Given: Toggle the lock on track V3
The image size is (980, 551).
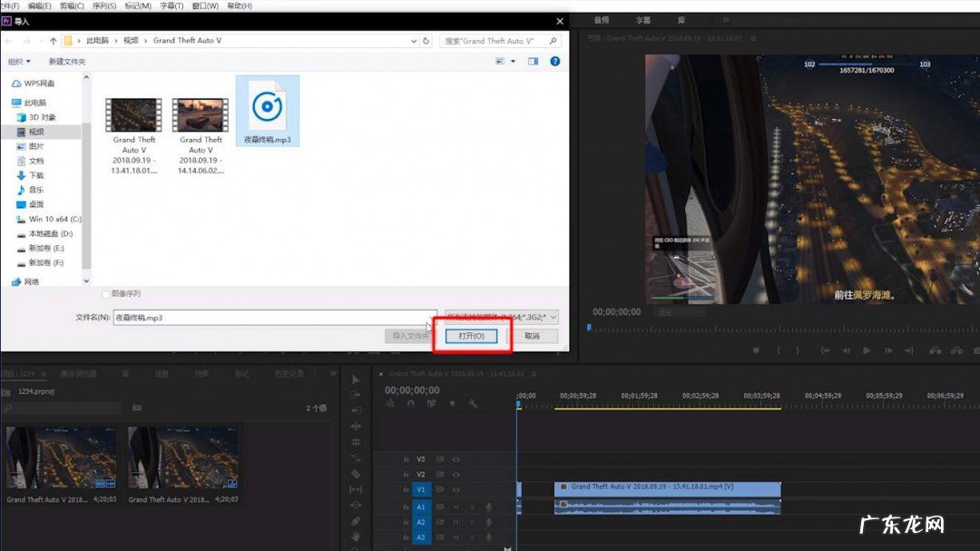Looking at the screenshot, I should 406,459.
